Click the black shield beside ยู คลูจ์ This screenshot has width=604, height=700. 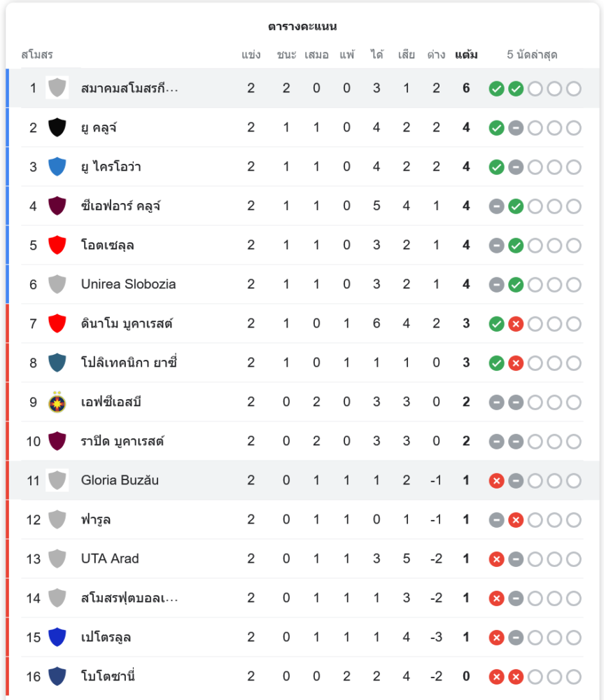[57, 127]
